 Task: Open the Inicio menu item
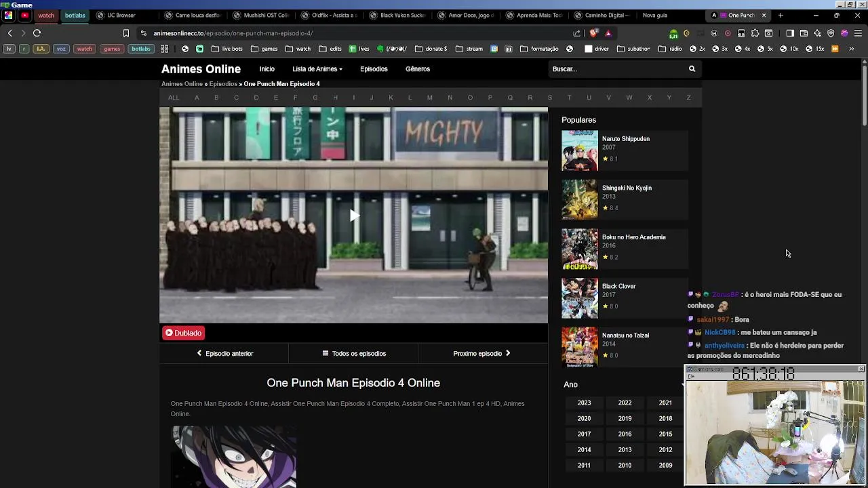(267, 69)
